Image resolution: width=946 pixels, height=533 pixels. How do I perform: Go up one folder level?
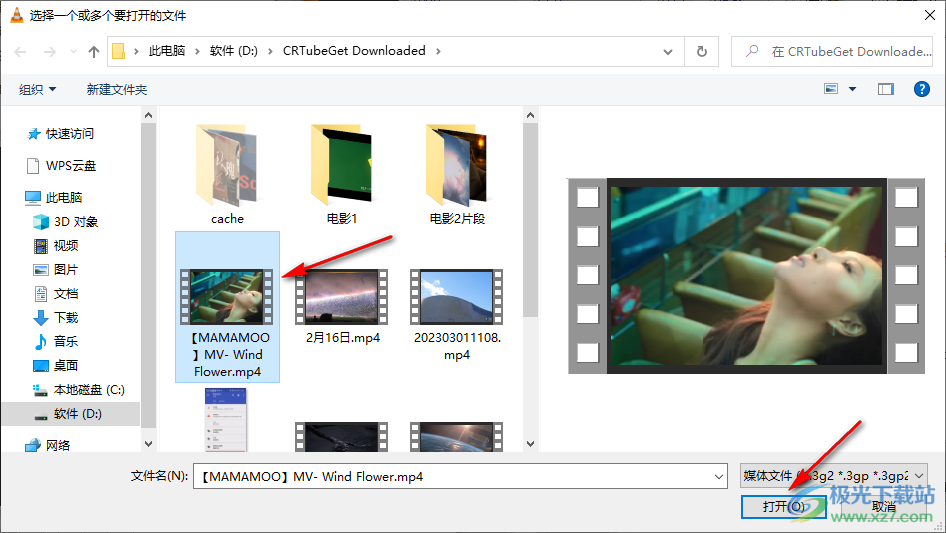click(94, 52)
